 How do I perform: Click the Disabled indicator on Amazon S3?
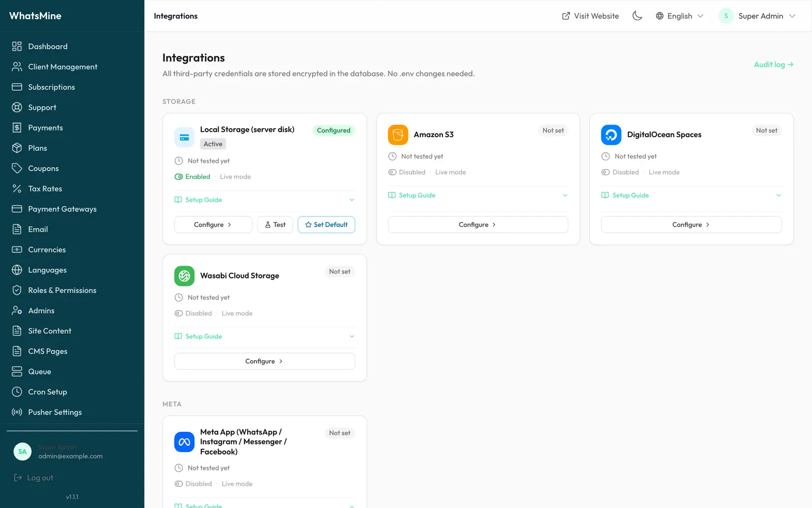(407, 172)
